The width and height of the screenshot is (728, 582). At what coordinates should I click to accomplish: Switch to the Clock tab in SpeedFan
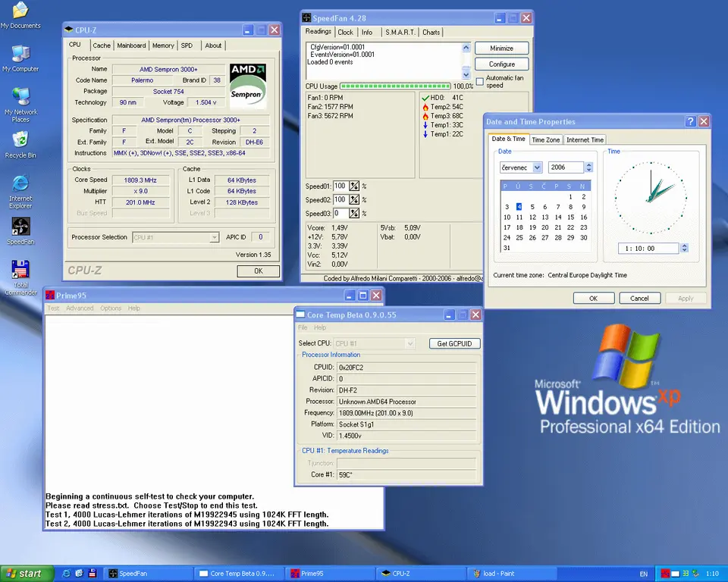pos(345,33)
